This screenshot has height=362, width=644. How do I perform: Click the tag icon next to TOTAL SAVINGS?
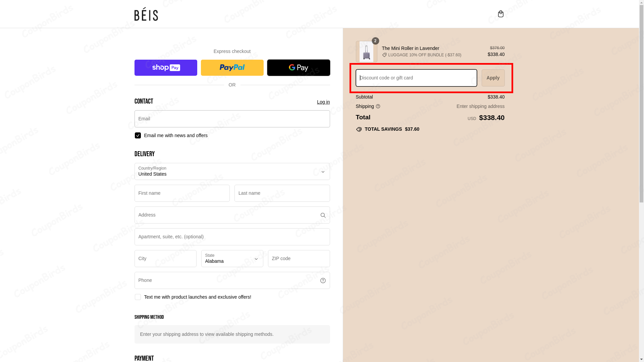pyautogui.click(x=359, y=129)
